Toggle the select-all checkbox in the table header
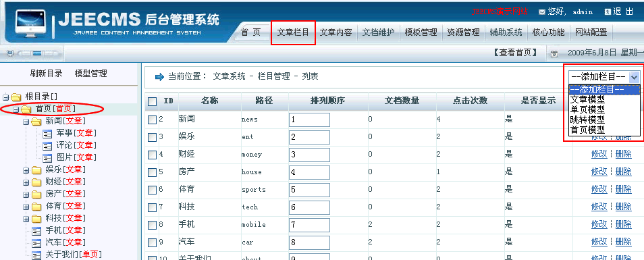Viewport: 644px width, 260px height. pos(152,101)
